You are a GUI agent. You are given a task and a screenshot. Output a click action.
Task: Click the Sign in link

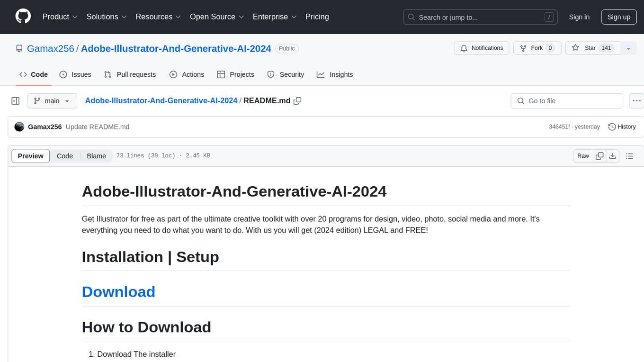pos(579,17)
